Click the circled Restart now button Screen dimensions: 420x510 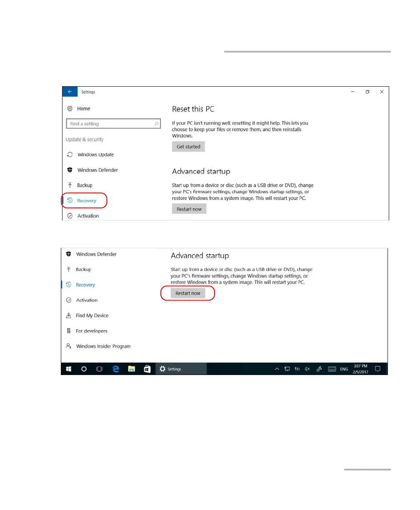point(188,293)
